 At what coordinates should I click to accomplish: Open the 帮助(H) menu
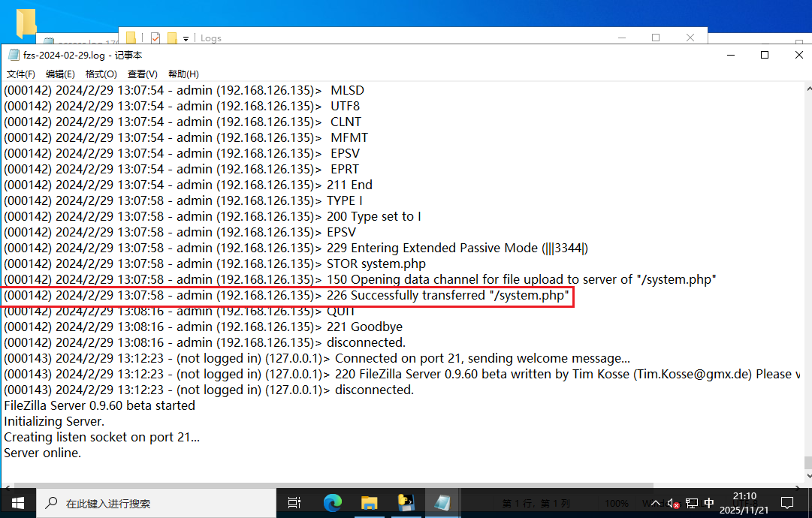(x=183, y=74)
